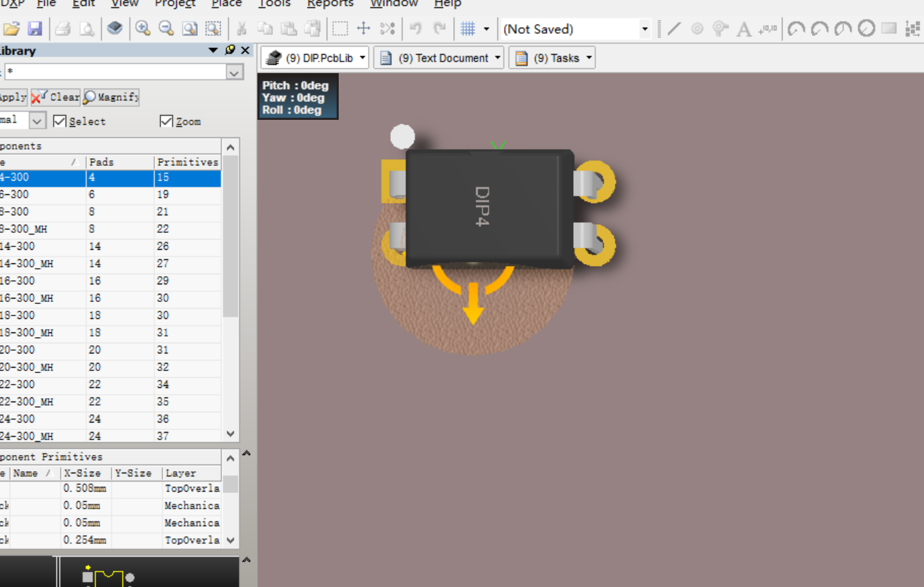Click the Redo arrow icon
This screenshot has width=924, height=587.
(440, 28)
